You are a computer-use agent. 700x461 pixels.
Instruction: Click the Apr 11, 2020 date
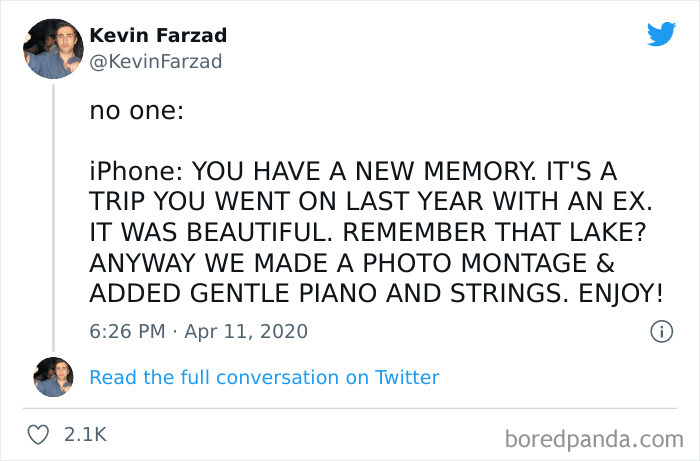point(245,330)
